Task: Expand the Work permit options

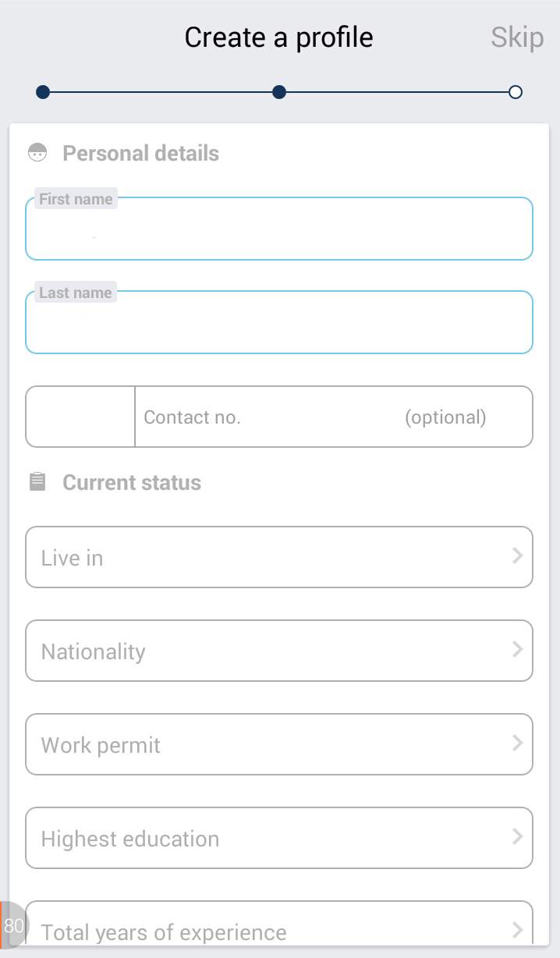Action: 265,744
